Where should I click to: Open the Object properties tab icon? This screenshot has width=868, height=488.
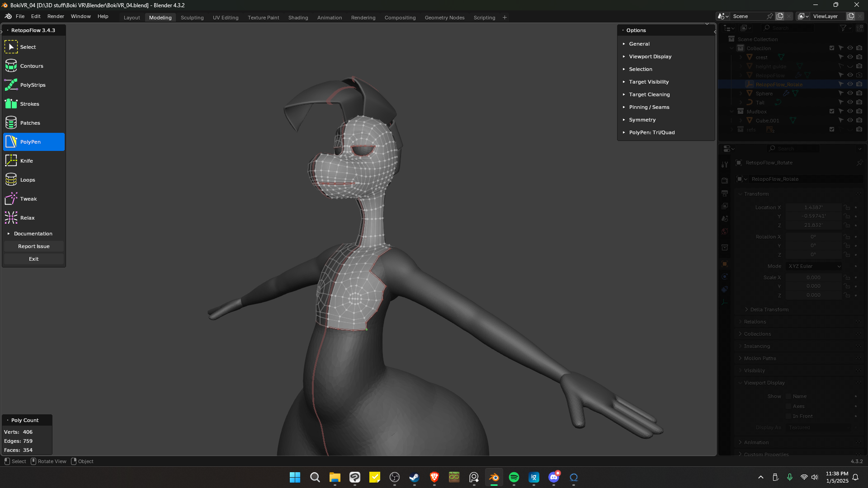(x=725, y=264)
